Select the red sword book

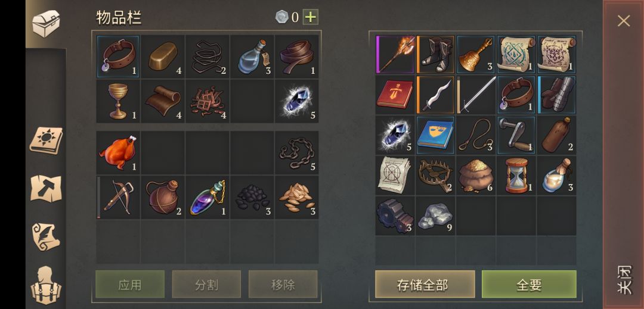(395, 95)
